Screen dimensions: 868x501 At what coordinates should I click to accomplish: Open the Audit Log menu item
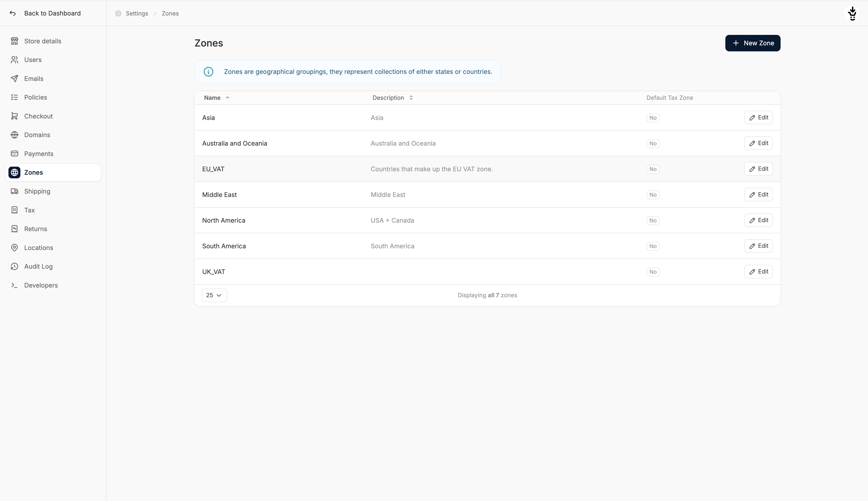tap(38, 266)
